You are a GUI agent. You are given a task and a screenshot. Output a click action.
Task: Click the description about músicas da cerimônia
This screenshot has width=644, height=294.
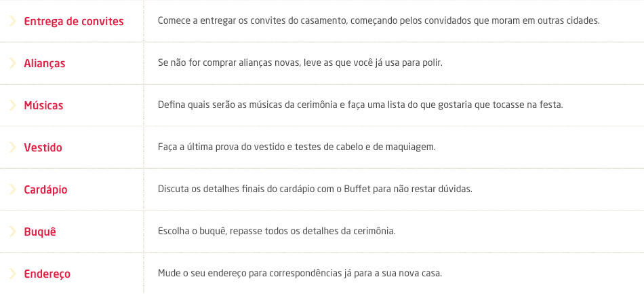[360, 105]
